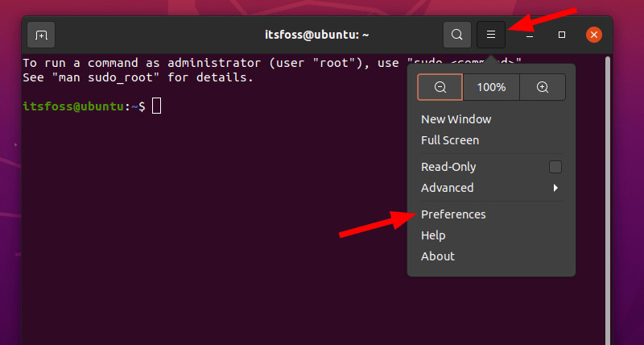
Task: Click the terminal cursor block after the prompt
Action: (x=156, y=106)
